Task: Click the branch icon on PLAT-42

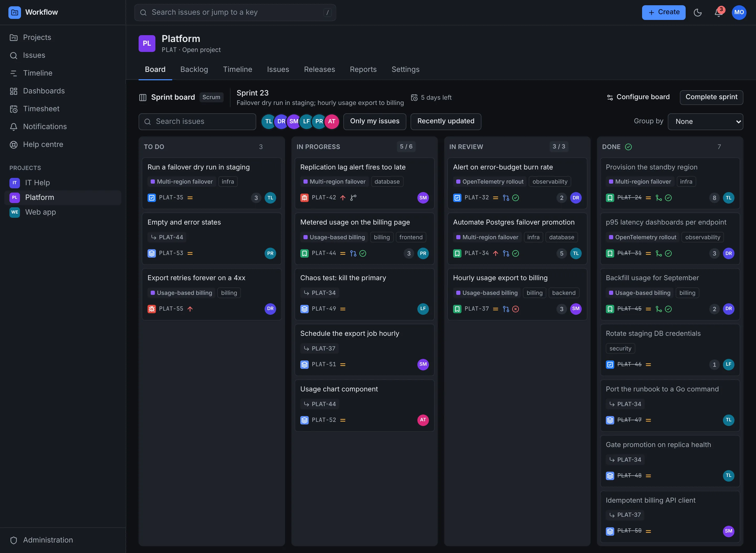Action: click(353, 198)
